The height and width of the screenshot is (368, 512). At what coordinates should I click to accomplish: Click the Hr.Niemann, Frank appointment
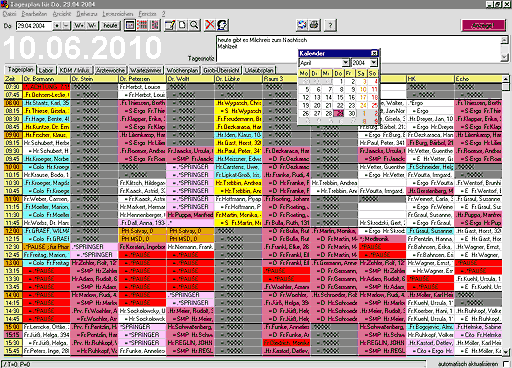tap(191, 247)
